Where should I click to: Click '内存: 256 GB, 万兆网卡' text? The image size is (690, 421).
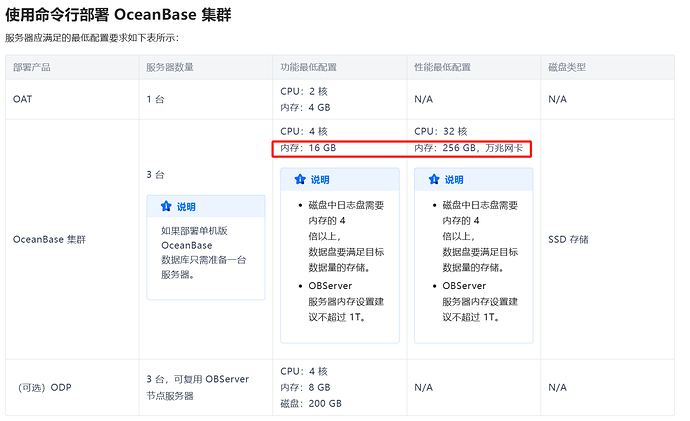pyautogui.click(x=469, y=148)
